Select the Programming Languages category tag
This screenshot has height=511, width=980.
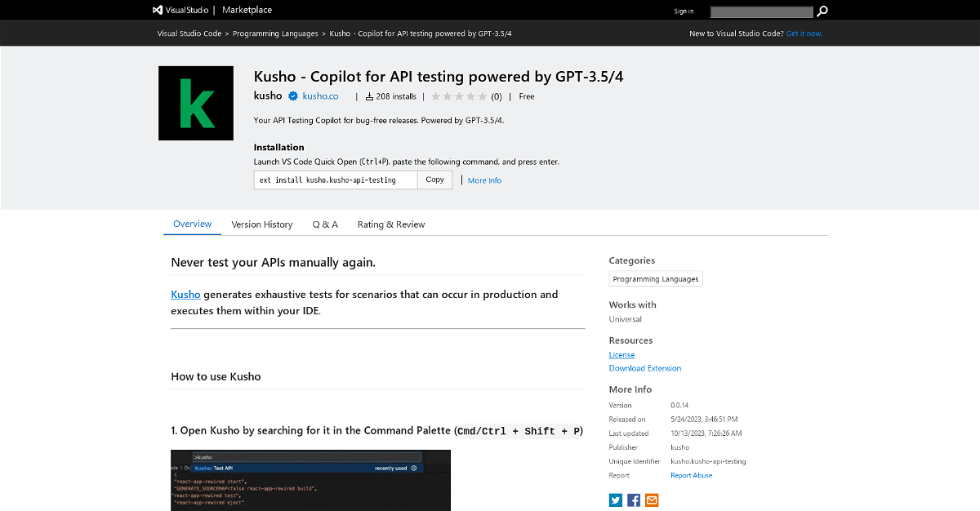(656, 279)
